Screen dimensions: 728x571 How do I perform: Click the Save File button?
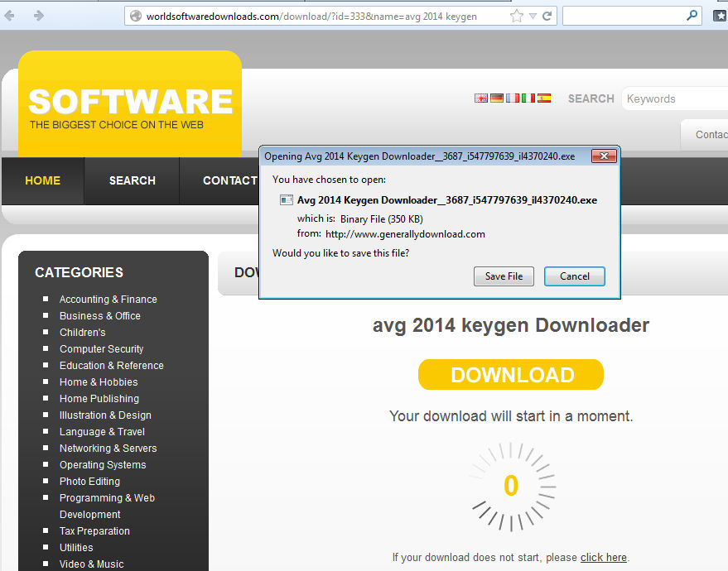click(504, 276)
